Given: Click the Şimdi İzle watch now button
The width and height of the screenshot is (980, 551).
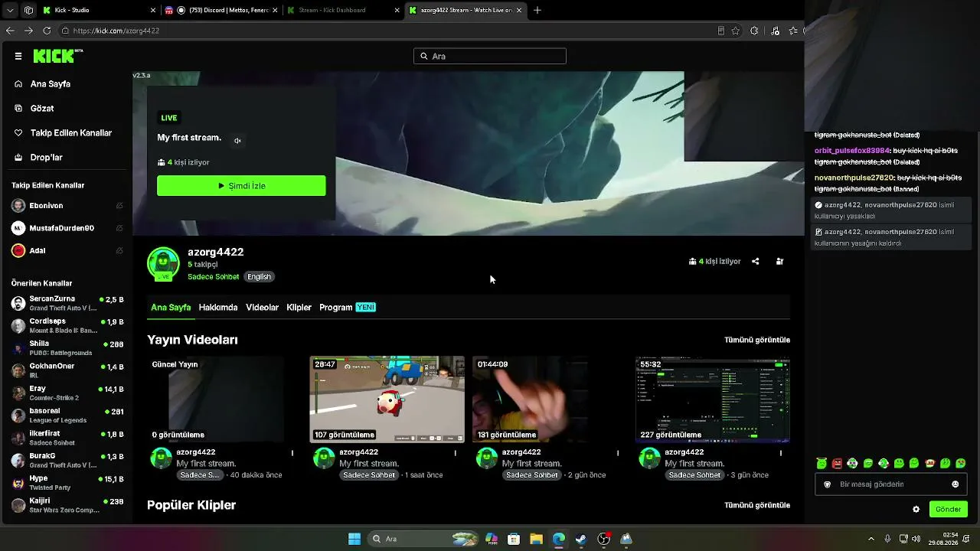Looking at the screenshot, I should tap(241, 186).
